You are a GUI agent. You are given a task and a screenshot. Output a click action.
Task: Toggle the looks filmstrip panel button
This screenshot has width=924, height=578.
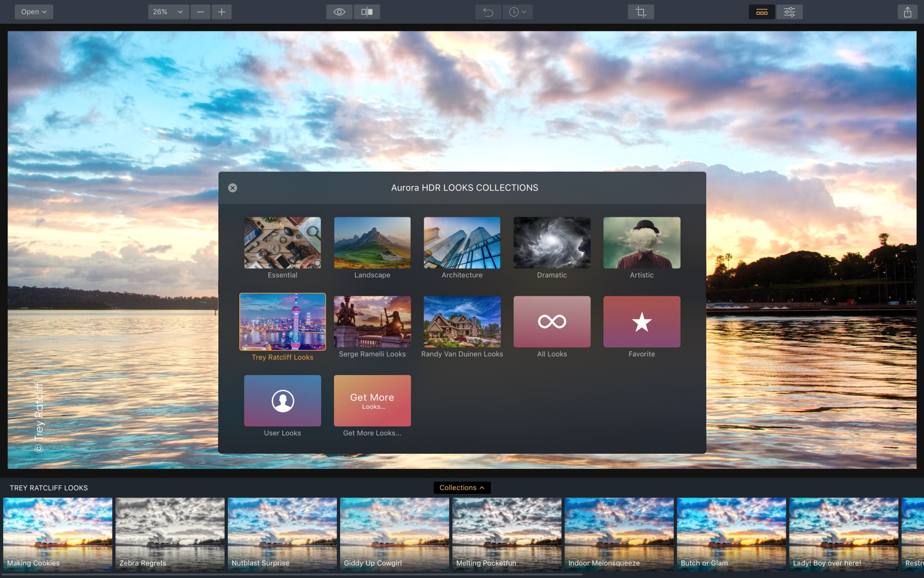(762, 12)
